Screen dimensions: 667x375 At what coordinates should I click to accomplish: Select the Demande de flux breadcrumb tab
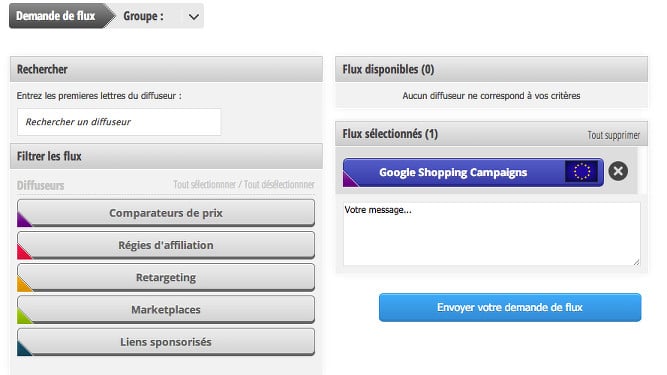tap(56, 16)
